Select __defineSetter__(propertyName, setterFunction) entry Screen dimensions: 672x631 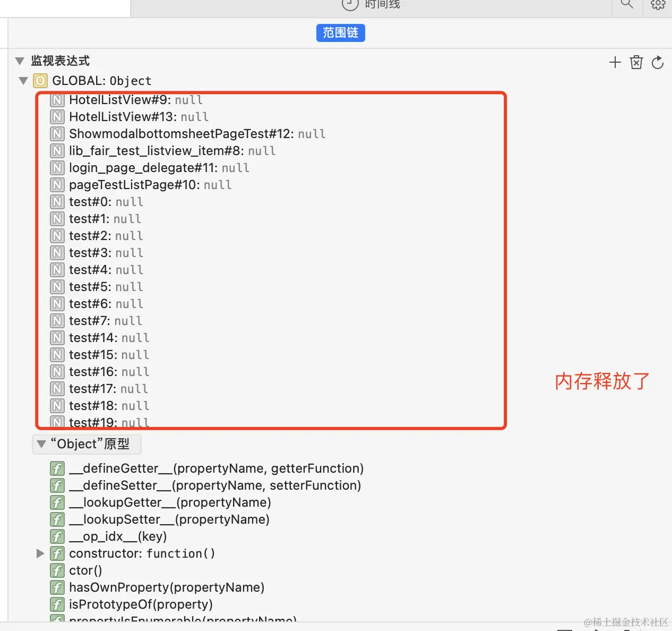click(206, 485)
